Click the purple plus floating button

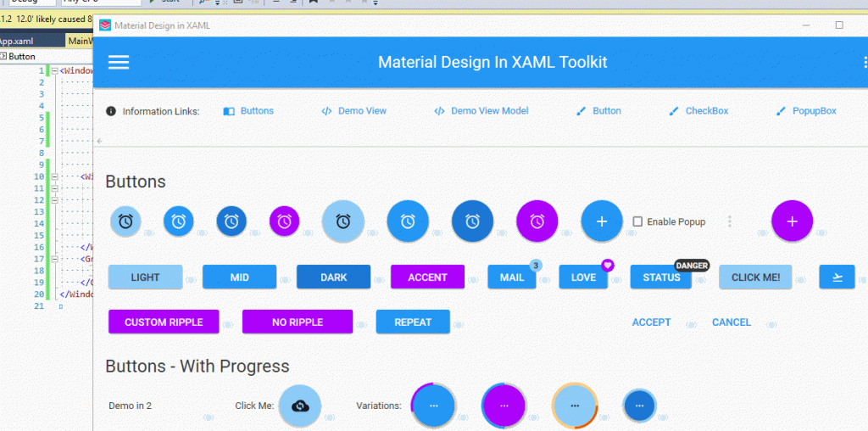(x=793, y=221)
